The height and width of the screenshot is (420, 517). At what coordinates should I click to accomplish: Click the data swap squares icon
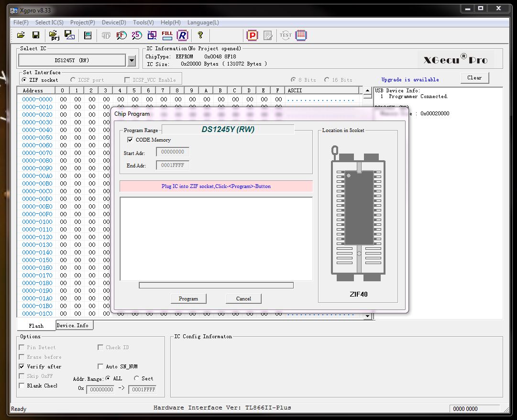[152, 35]
